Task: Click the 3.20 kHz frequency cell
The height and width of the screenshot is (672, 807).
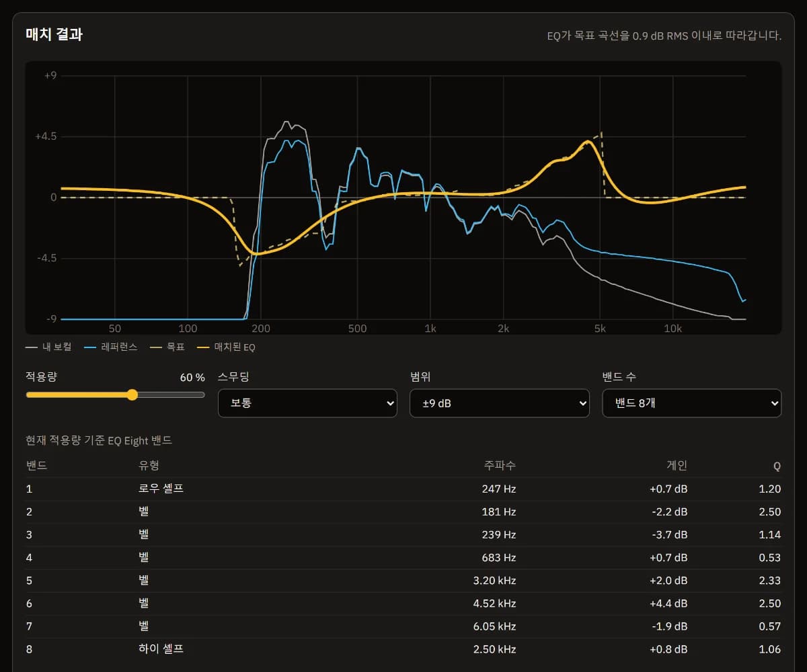Action: 495,581
